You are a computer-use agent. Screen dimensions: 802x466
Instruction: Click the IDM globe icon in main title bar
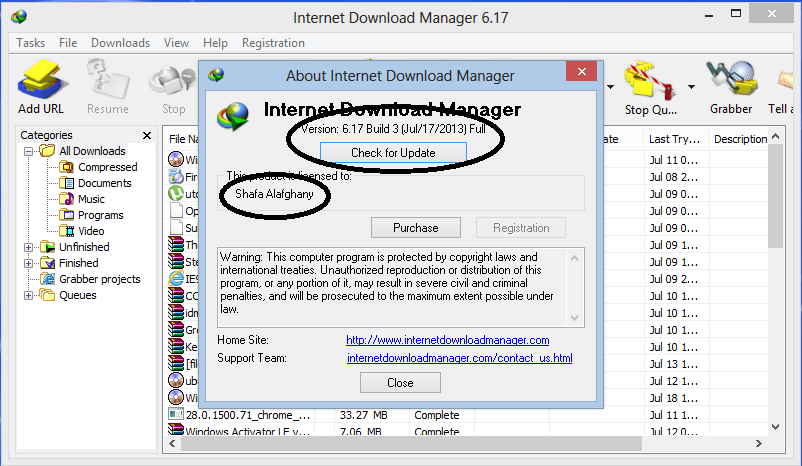coord(19,17)
